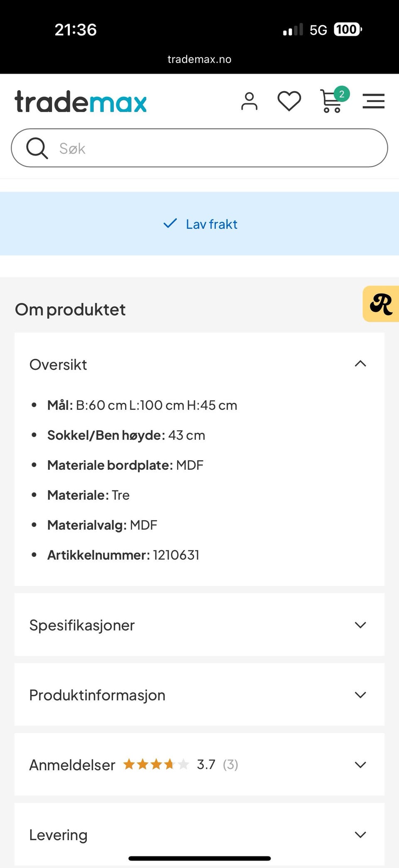Type in the Søk search field
The height and width of the screenshot is (868, 399).
coord(216,148)
